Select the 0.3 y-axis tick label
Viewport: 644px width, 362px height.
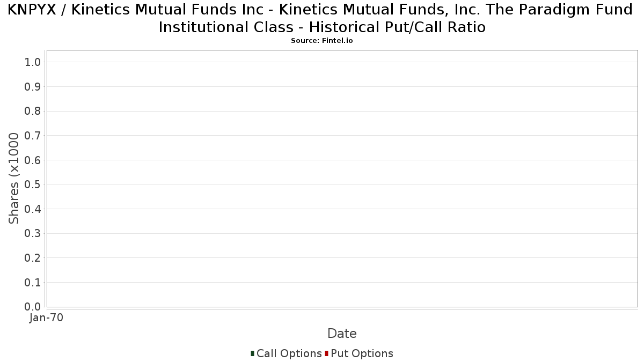[x=33, y=234]
